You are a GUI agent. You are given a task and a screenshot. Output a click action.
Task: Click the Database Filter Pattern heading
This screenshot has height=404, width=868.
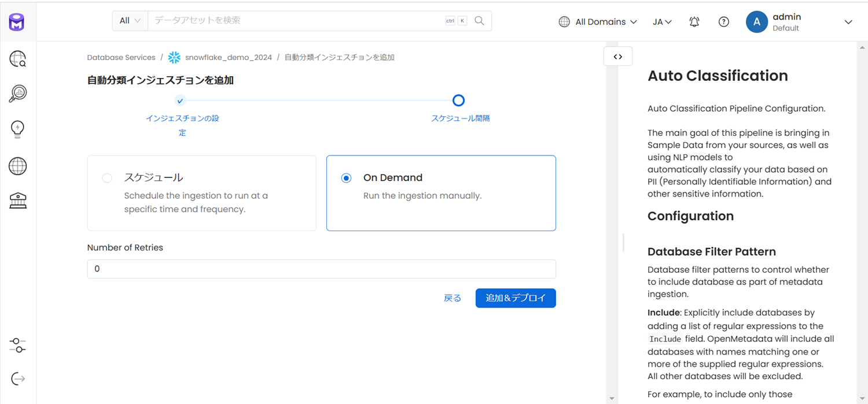pos(711,251)
